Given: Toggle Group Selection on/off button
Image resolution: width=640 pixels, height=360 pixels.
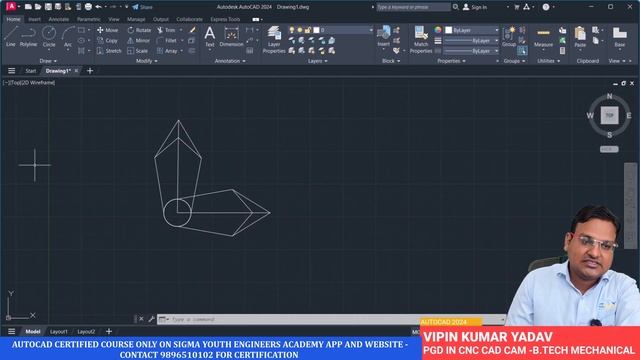Looking at the screenshot, I should 522,51.
